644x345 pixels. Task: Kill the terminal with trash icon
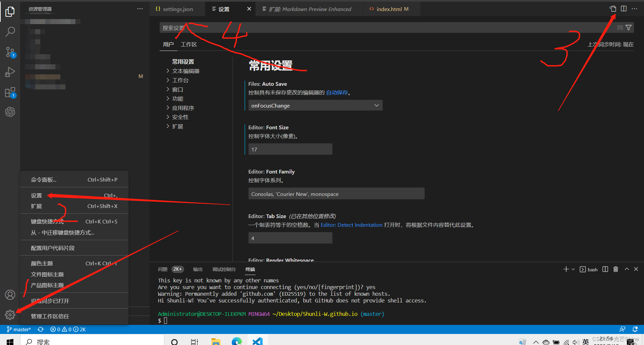616,269
